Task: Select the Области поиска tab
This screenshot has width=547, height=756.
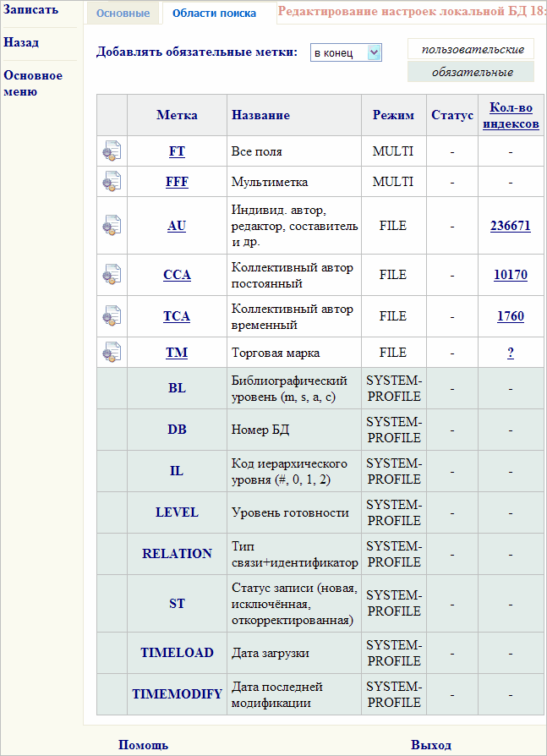Action: coord(215,14)
